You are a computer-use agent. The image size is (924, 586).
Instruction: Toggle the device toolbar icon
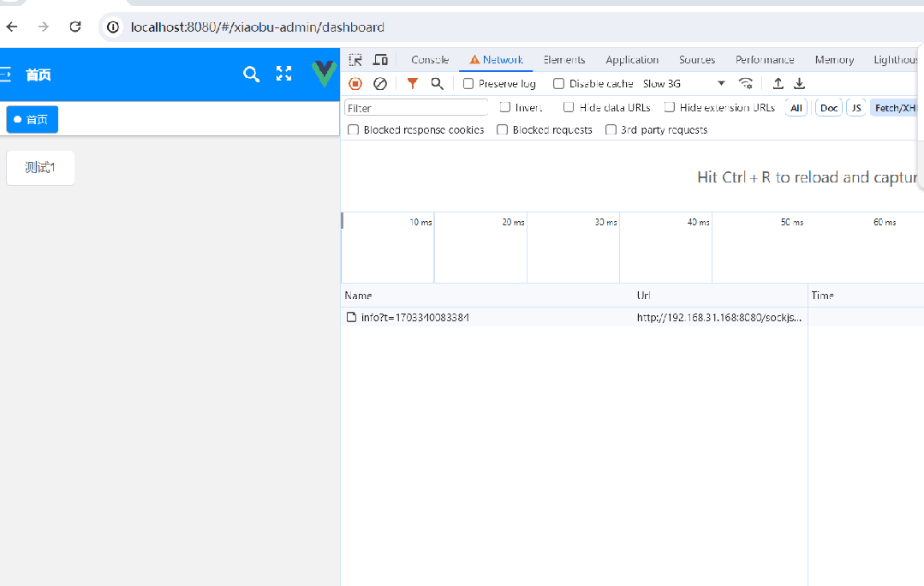[380, 60]
